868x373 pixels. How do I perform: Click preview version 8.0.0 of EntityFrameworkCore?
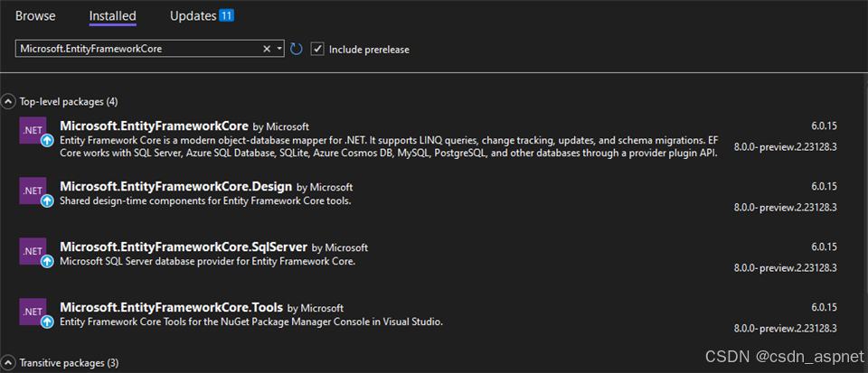coord(785,147)
